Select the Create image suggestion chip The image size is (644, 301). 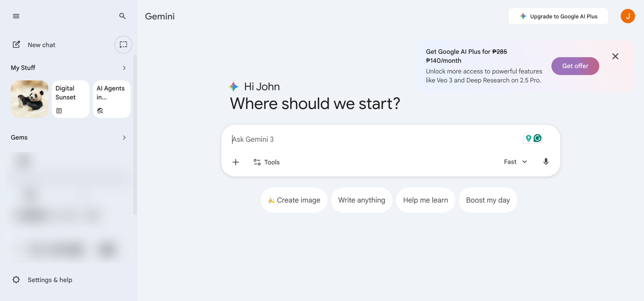point(294,200)
